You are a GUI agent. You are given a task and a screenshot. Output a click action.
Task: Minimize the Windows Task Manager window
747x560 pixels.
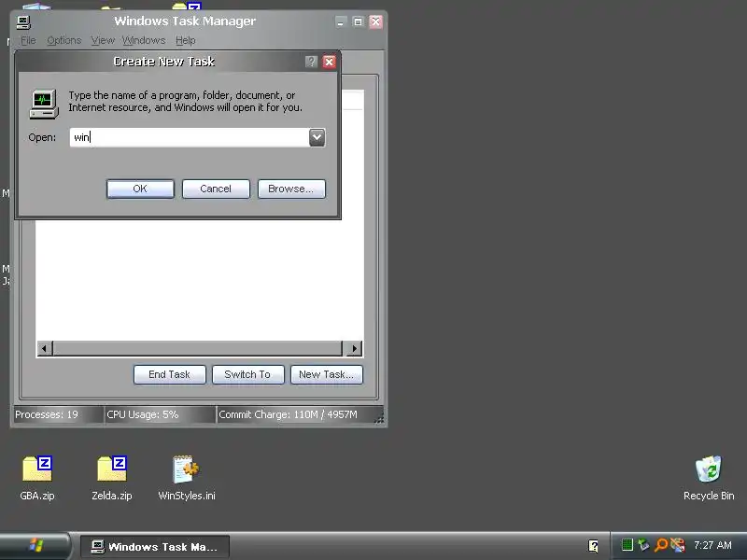pyautogui.click(x=341, y=21)
